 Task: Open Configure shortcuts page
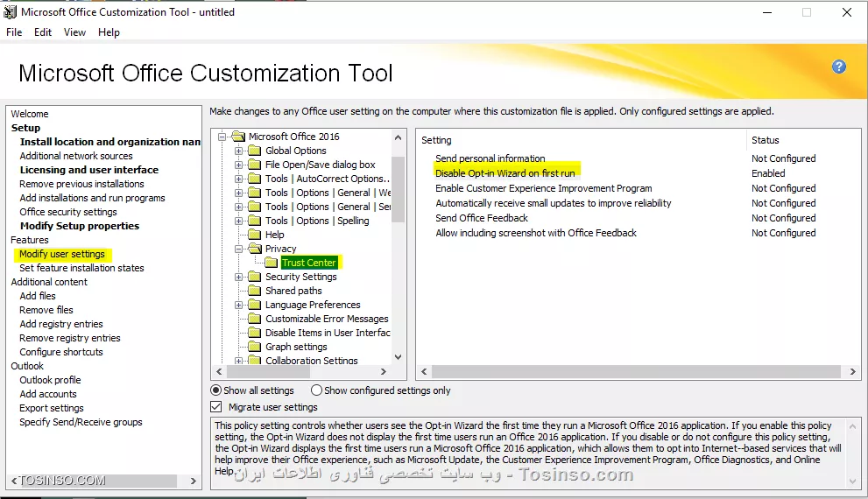(x=61, y=352)
